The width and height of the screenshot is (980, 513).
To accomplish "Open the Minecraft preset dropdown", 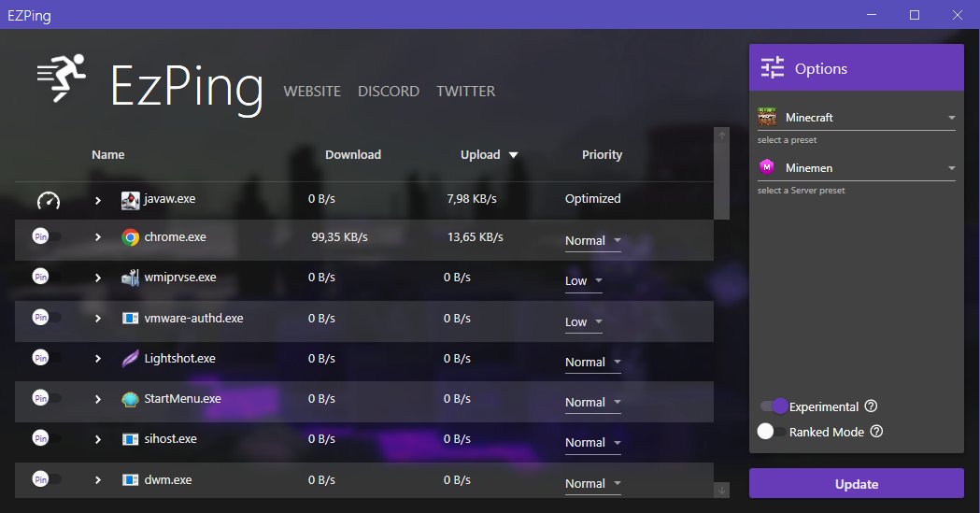I will (857, 118).
